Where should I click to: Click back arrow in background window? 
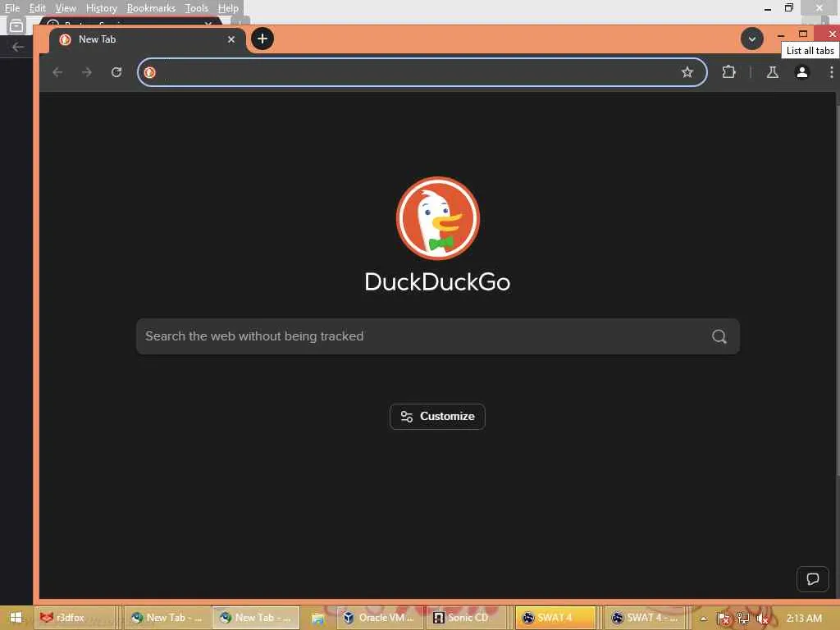coord(18,47)
